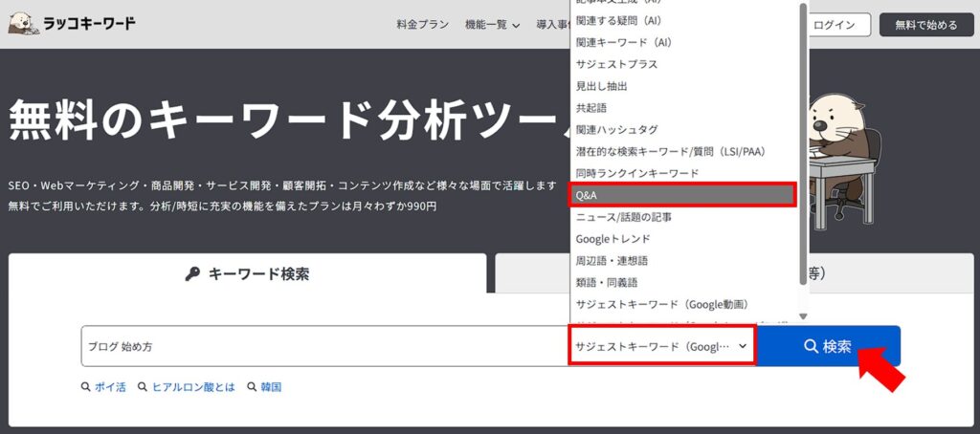
Task: Expand the 機能一覧 dropdown menu
Action: click(493, 25)
